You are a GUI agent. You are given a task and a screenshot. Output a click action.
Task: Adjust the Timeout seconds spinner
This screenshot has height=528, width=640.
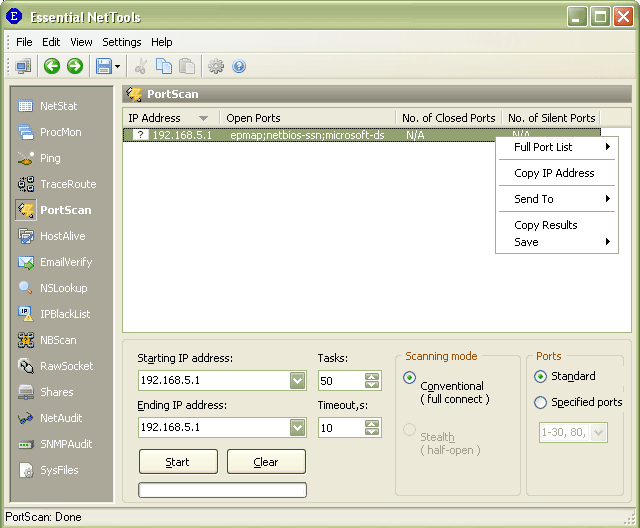click(x=372, y=428)
